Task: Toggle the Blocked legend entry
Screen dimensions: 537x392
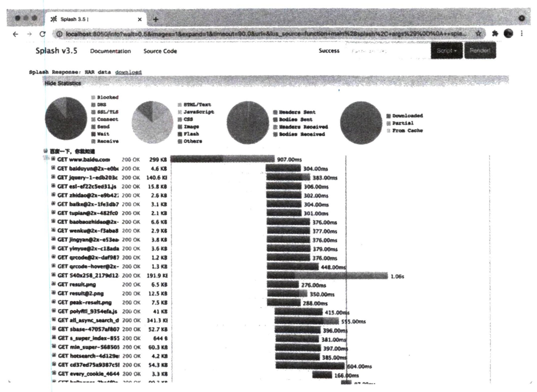Action: [105, 97]
